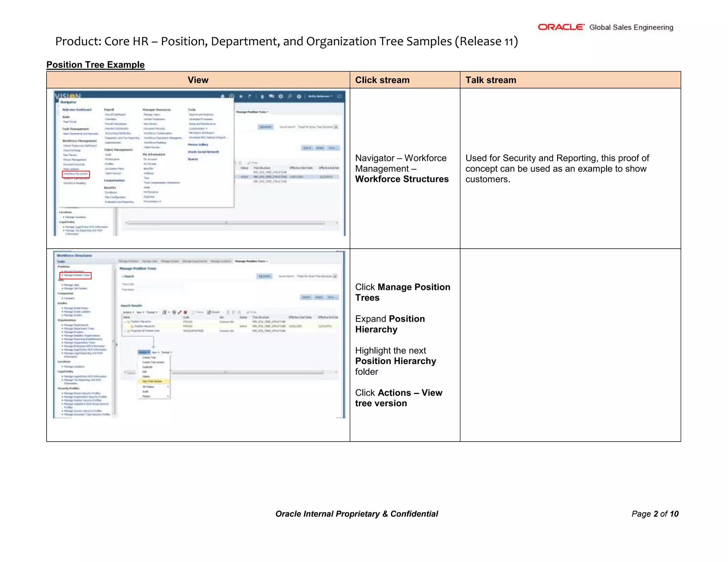Click the star favorites icon in header
The height and width of the screenshot is (562, 728).
point(241,96)
